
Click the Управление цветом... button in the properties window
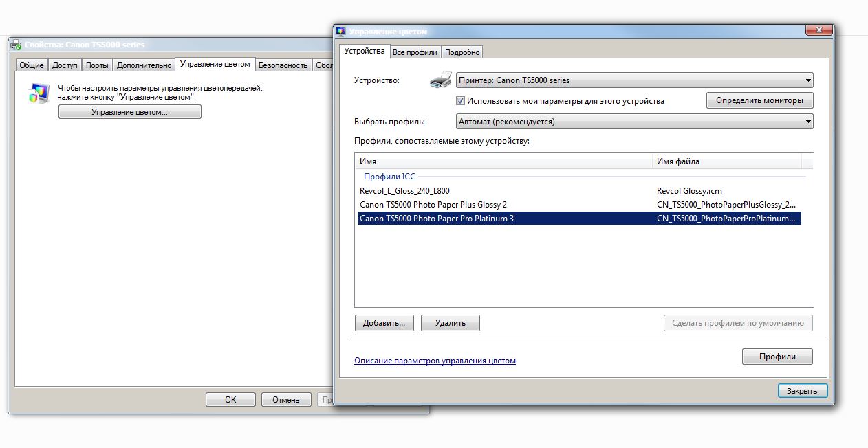click(x=130, y=112)
